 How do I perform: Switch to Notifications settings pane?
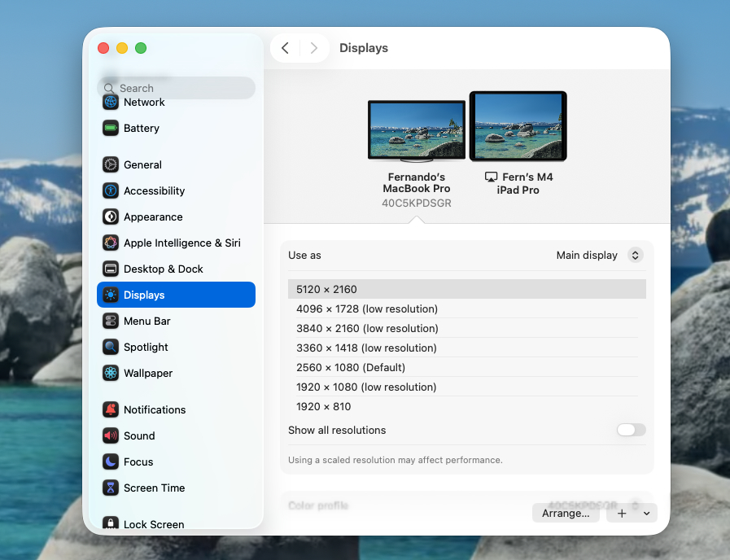pyautogui.click(x=154, y=409)
